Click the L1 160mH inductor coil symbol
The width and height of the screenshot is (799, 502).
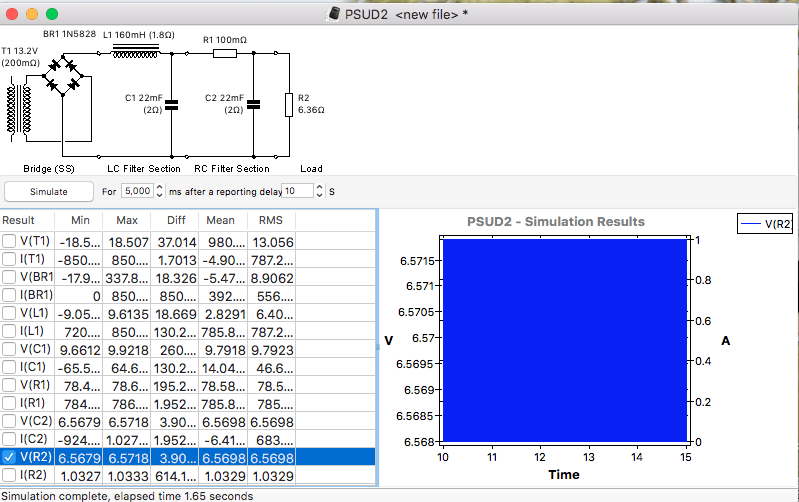point(135,51)
